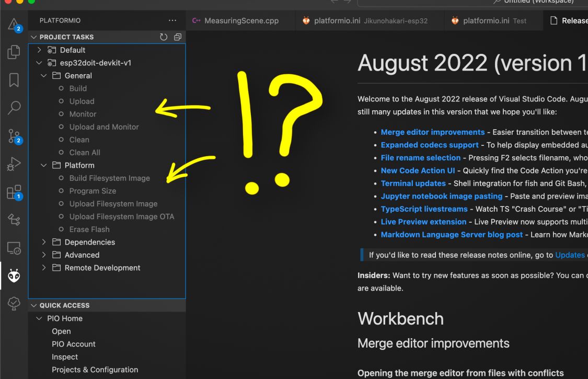Open Markdown Language Server blog post link
The height and width of the screenshot is (379, 588).
tap(452, 235)
